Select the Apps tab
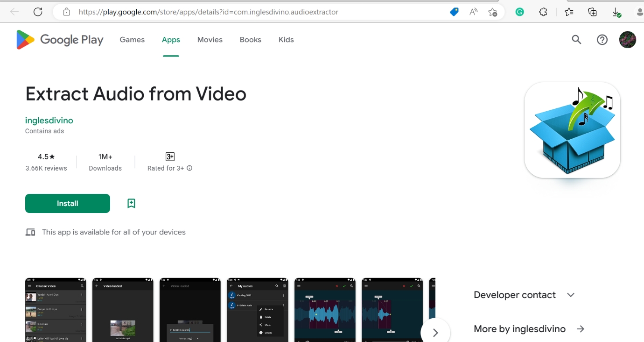The image size is (644, 342). (x=171, y=40)
